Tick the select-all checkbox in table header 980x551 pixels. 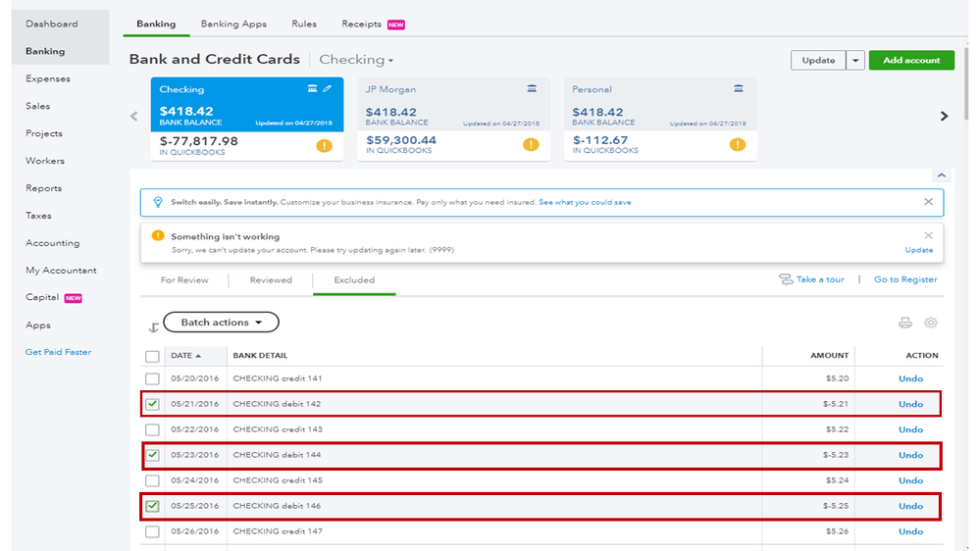tap(152, 356)
